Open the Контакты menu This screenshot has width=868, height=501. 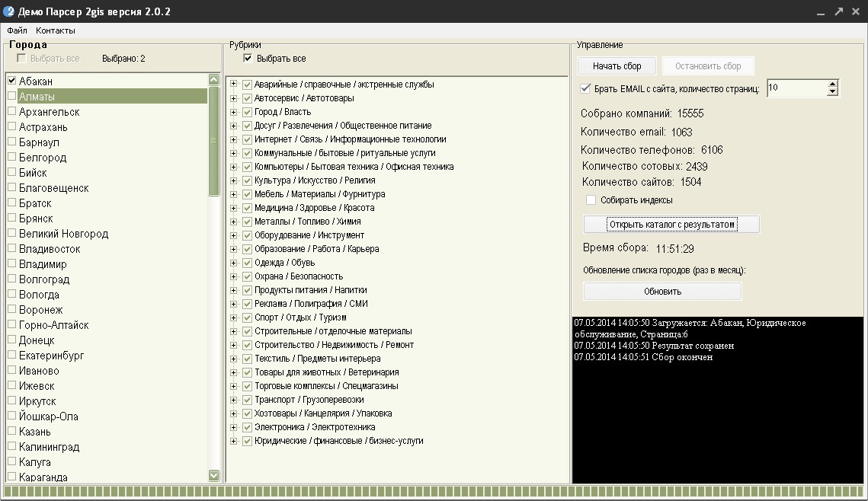[x=55, y=30]
